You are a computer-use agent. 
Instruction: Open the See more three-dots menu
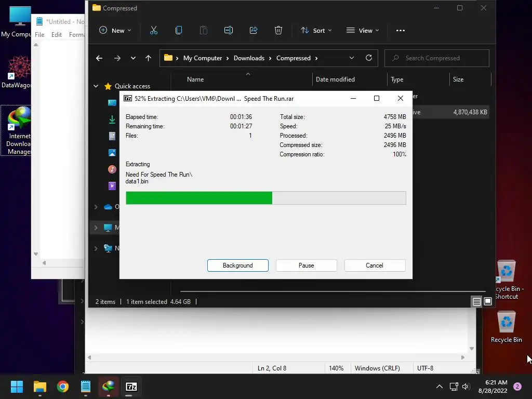401,31
